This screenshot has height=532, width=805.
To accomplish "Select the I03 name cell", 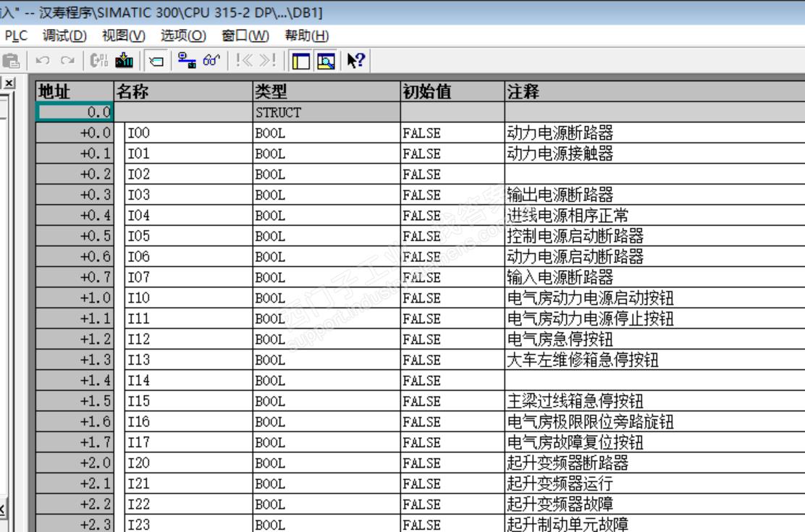I will pyautogui.click(x=188, y=195).
